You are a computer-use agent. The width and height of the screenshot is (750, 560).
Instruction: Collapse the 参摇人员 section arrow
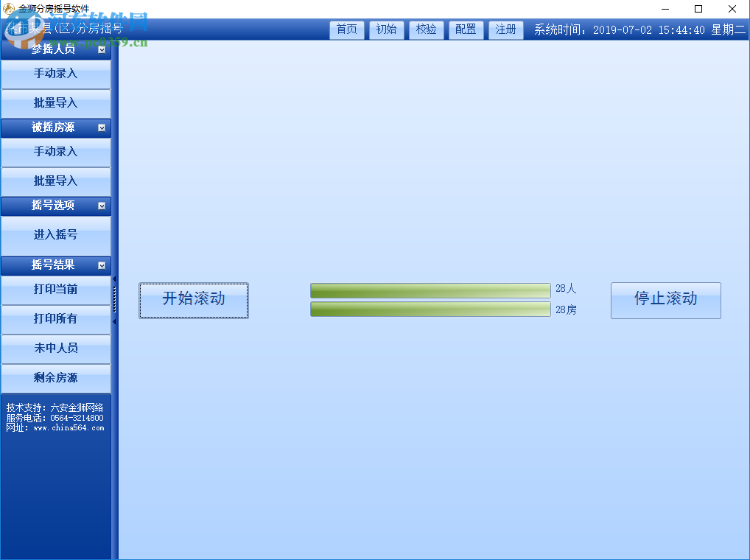102,49
